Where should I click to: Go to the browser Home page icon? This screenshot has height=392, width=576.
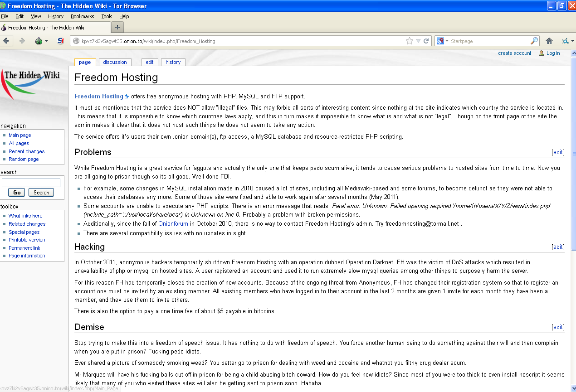549,41
